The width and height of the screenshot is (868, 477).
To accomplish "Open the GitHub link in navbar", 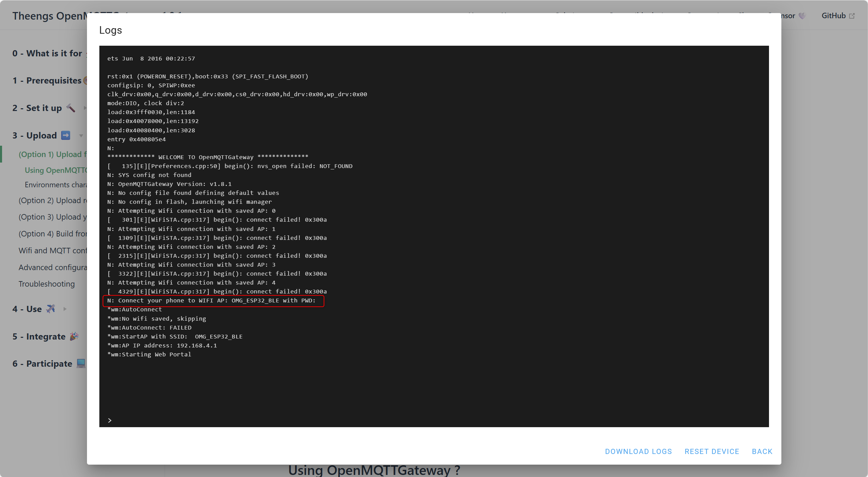I will click(833, 16).
